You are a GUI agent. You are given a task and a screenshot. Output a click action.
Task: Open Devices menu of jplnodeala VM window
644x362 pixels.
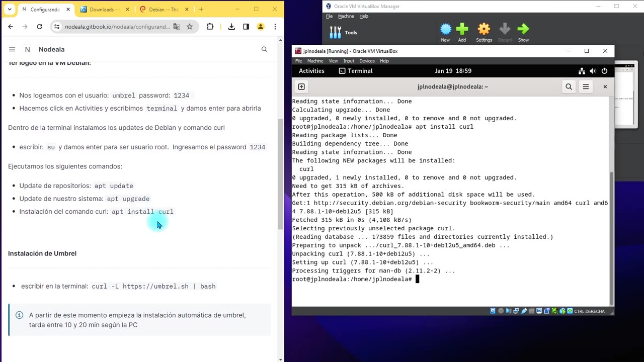(x=367, y=61)
